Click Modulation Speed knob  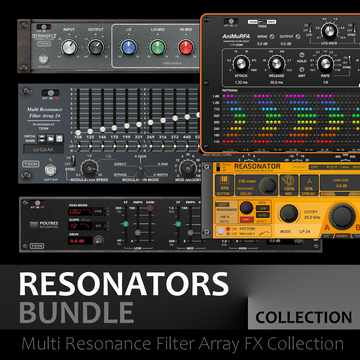(89, 168)
